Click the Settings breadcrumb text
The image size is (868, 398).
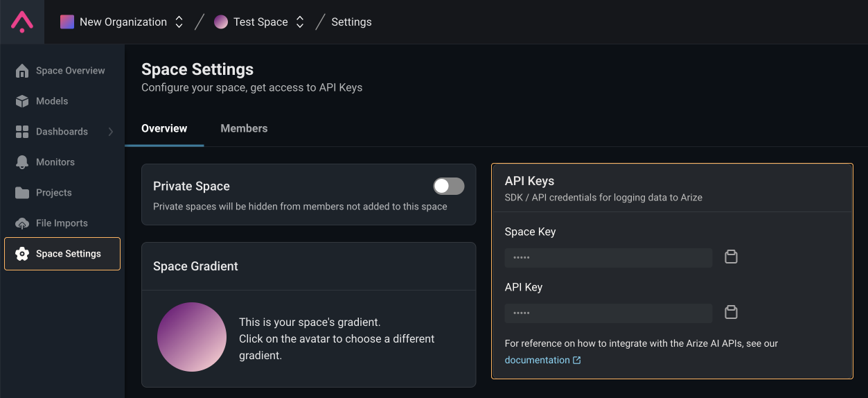pyautogui.click(x=351, y=22)
